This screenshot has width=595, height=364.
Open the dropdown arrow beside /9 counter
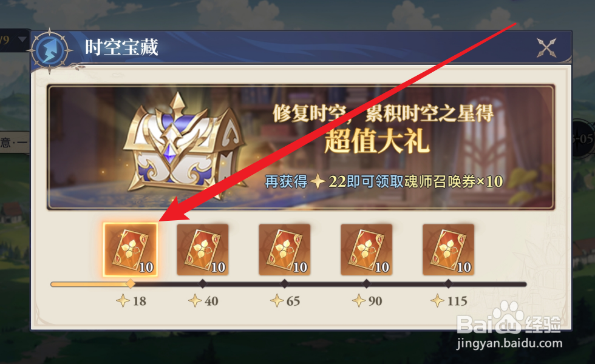pyautogui.click(x=22, y=39)
